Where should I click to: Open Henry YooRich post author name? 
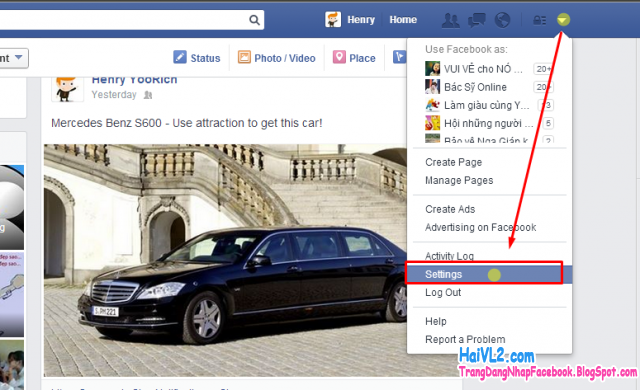point(134,80)
